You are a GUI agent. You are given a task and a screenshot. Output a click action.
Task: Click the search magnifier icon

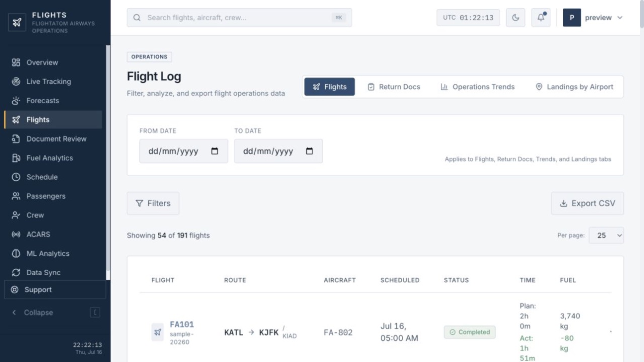[x=137, y=18]
